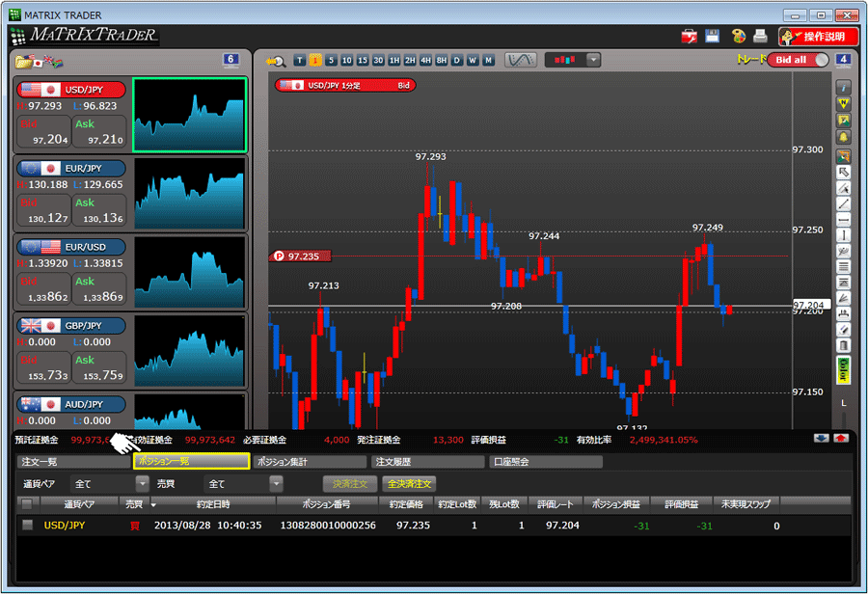The image size is (868, 594).
Task: Open the USD/JPY mini chart thumbnail
Action: 189,115
